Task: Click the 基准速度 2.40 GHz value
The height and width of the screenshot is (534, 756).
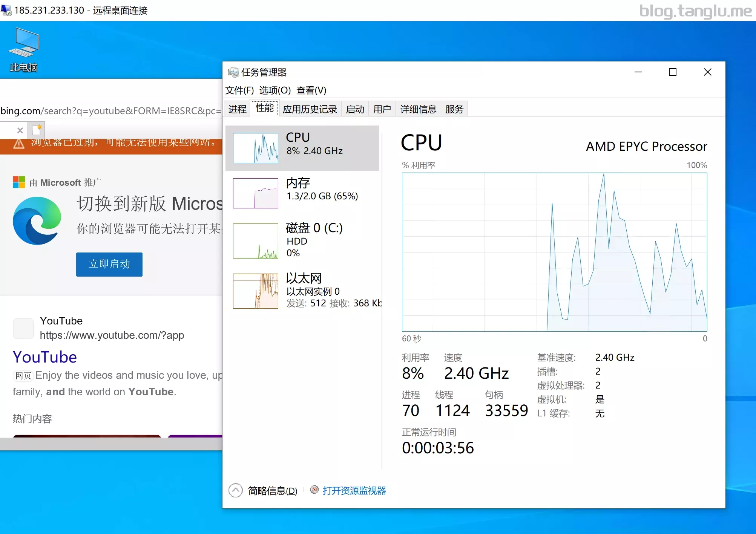Action: click(x=615, y=357)
